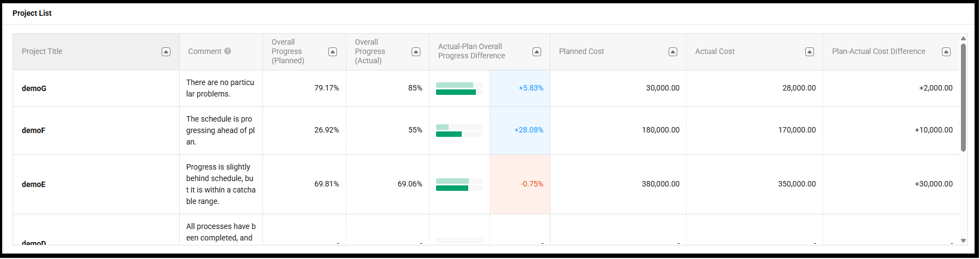This screenshot has width=980, height=259.
Task: Click the demoE progress comparison bar
Action: coord(459,184)
